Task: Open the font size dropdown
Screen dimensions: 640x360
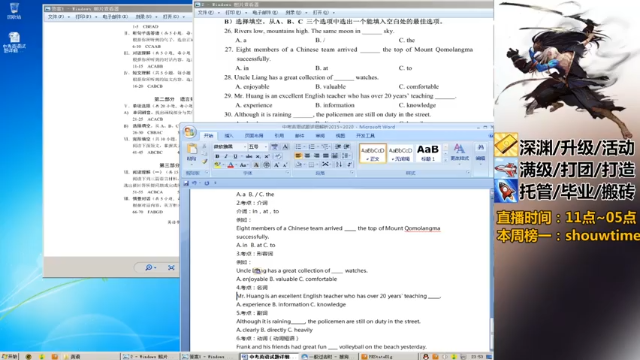Action: click(x=265, y=147)
